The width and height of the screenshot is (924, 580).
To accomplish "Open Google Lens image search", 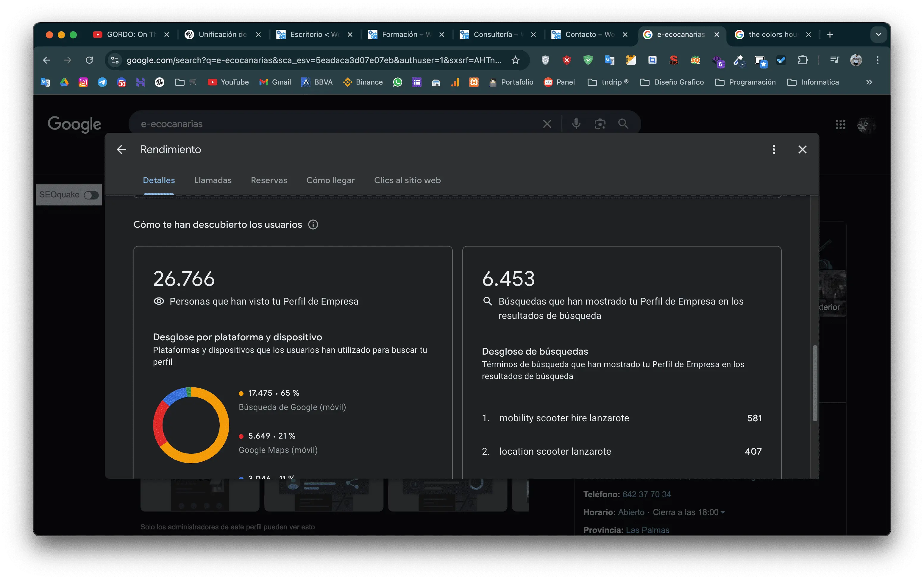I will pyautogui.click(x=600, y=124).
